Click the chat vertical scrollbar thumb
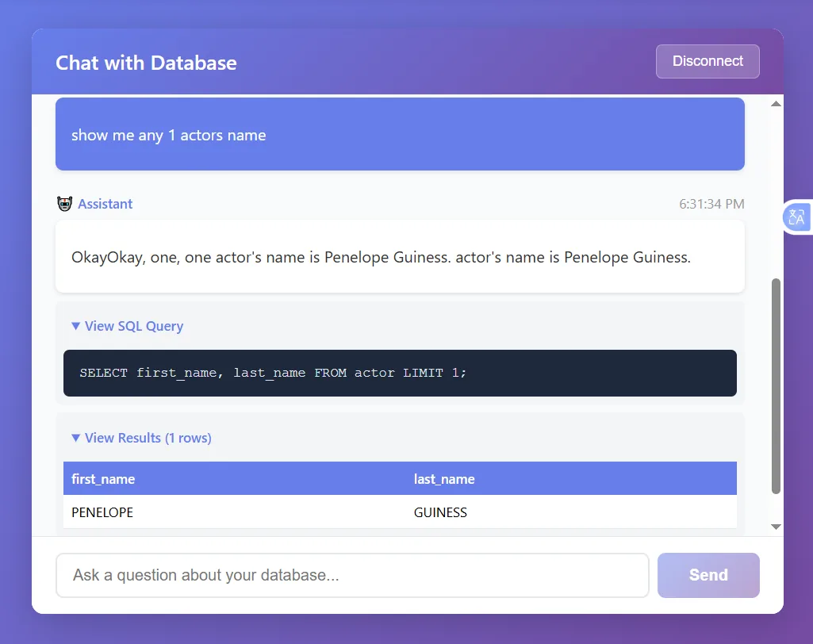The image size is (813, 644). pos(776,386)
